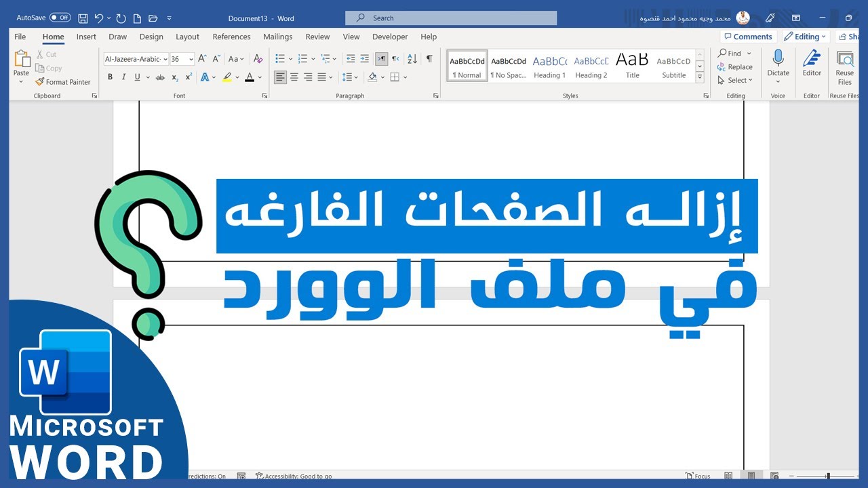Image resolution: width=868 pixels, height=488 pixels.
Task: Apply the Title style
Action: (632, 66)
